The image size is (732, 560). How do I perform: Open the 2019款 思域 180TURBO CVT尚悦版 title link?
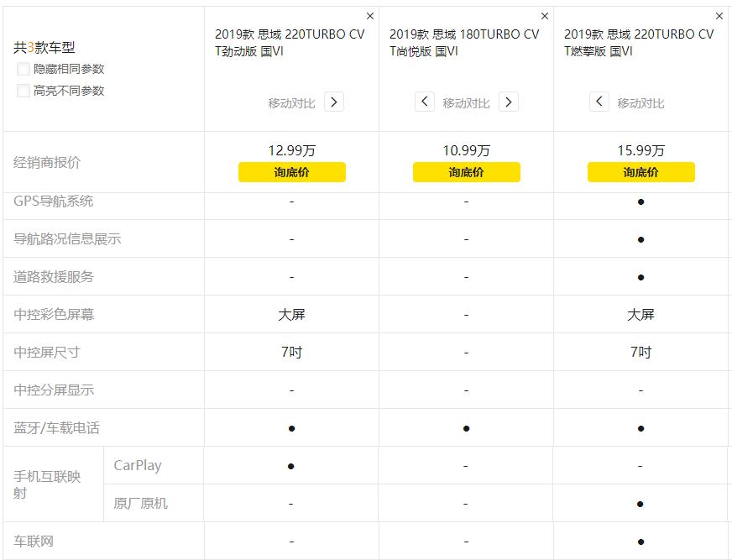[464, 42]
